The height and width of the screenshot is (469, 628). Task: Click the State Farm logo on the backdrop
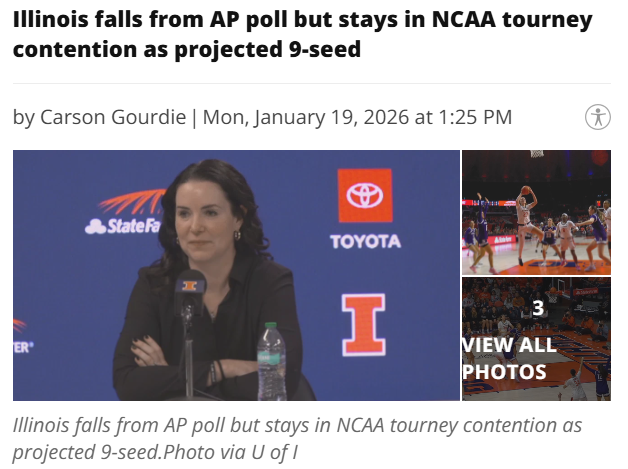124,225
